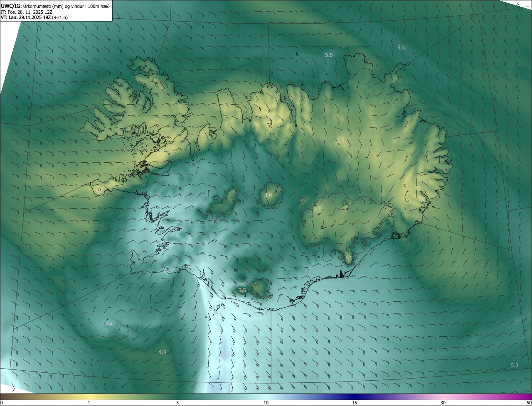
Task: Click the 4.4 value label over the sea
Action: [x=163, y=352]
